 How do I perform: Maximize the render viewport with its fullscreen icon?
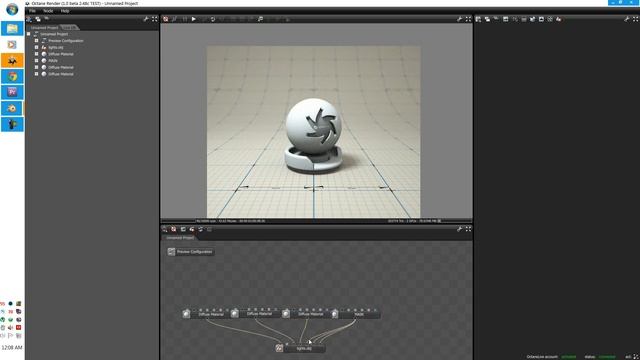coord(469,19)
